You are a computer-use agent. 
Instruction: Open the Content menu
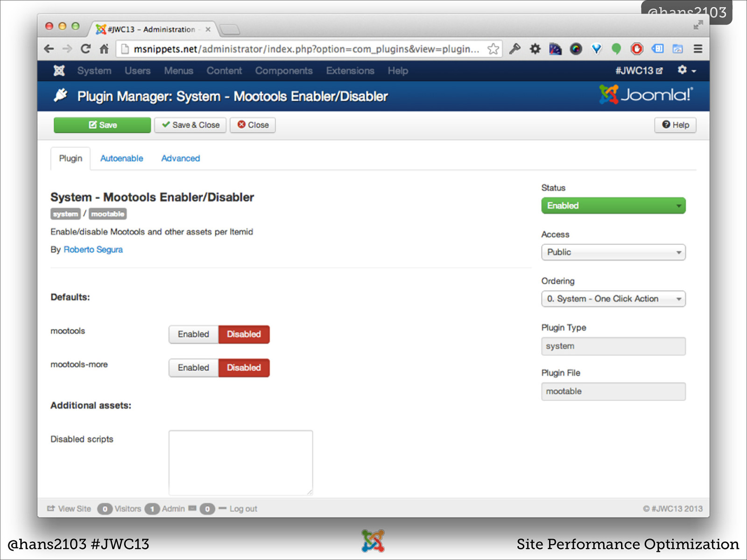pyautogui.click(x=224, y=70)
